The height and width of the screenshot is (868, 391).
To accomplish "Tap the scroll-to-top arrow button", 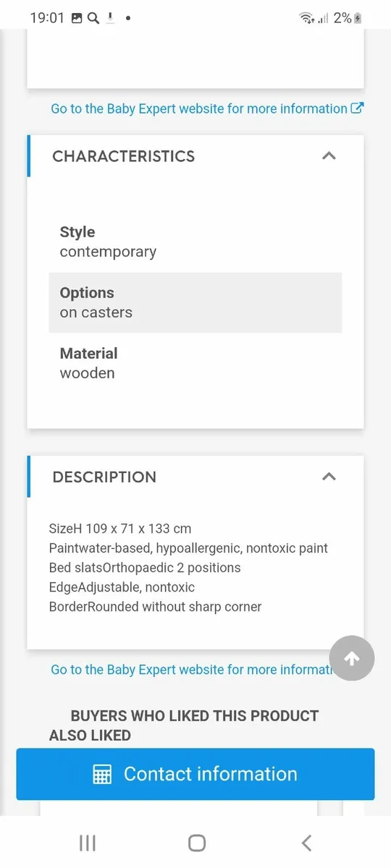I will 352,658.
